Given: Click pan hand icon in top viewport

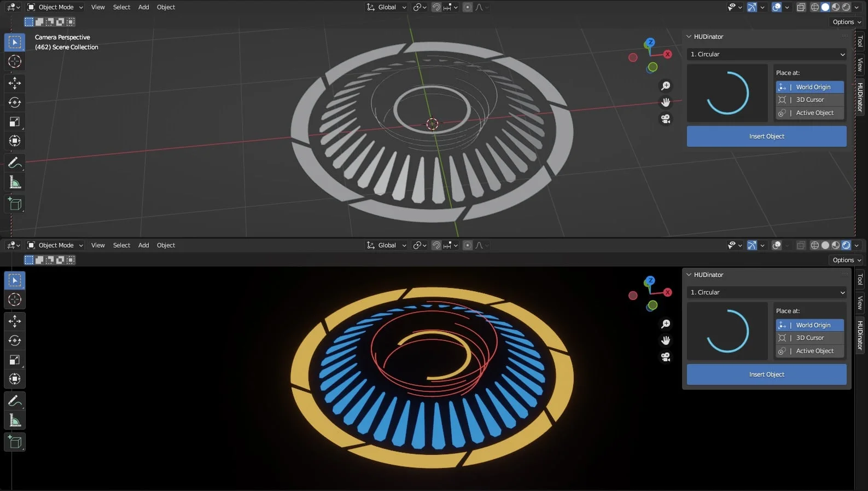Looking at the screenshot, I should pyautogui.click(x=666, y=102).
